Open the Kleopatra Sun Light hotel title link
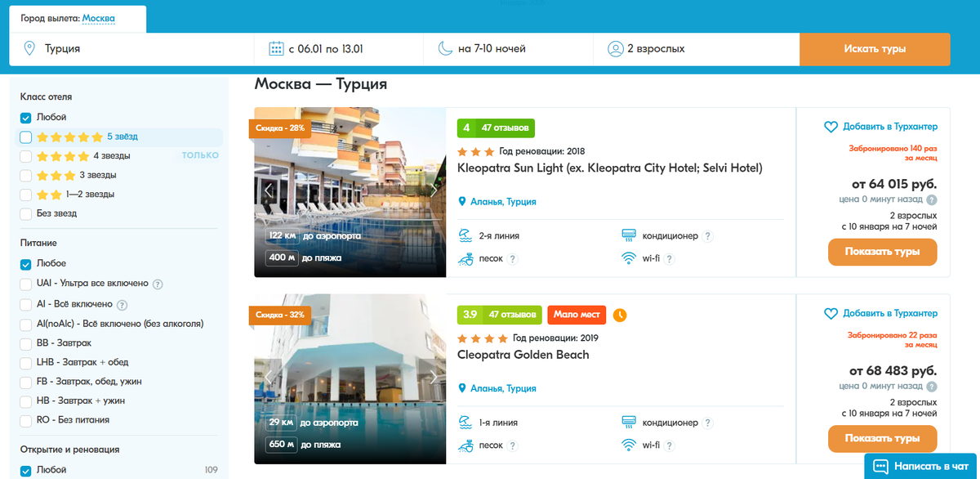Image resolution: width=980 pixels, height=479 pixels. pos(609,168)
